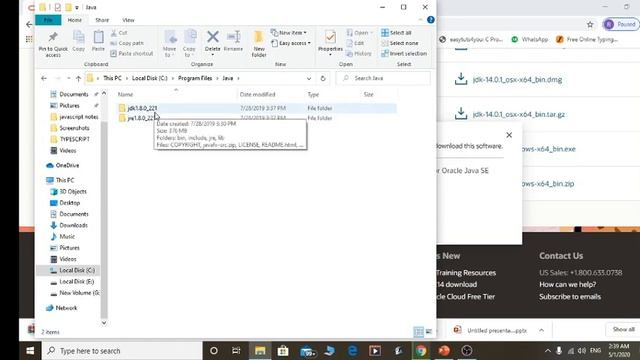Select Local Disk (C:) in sidebar
Screen dimensions: 640x360
coord(77,270)
